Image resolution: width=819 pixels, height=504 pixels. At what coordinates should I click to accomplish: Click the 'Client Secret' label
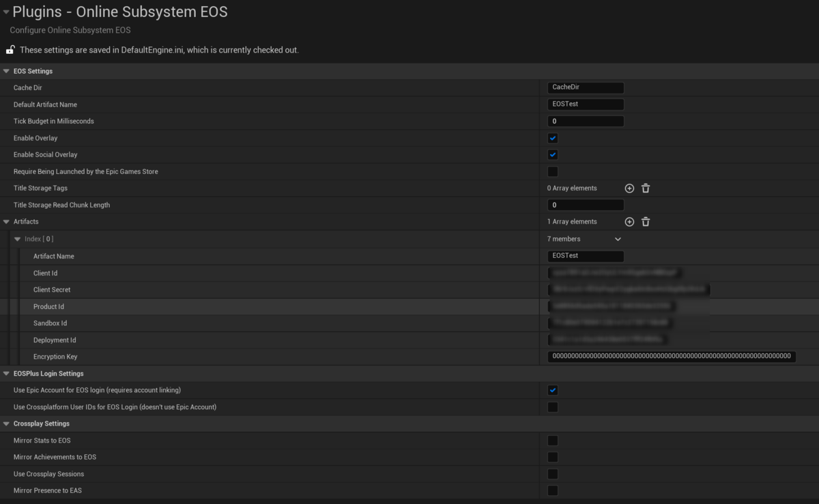click(52, 290)
